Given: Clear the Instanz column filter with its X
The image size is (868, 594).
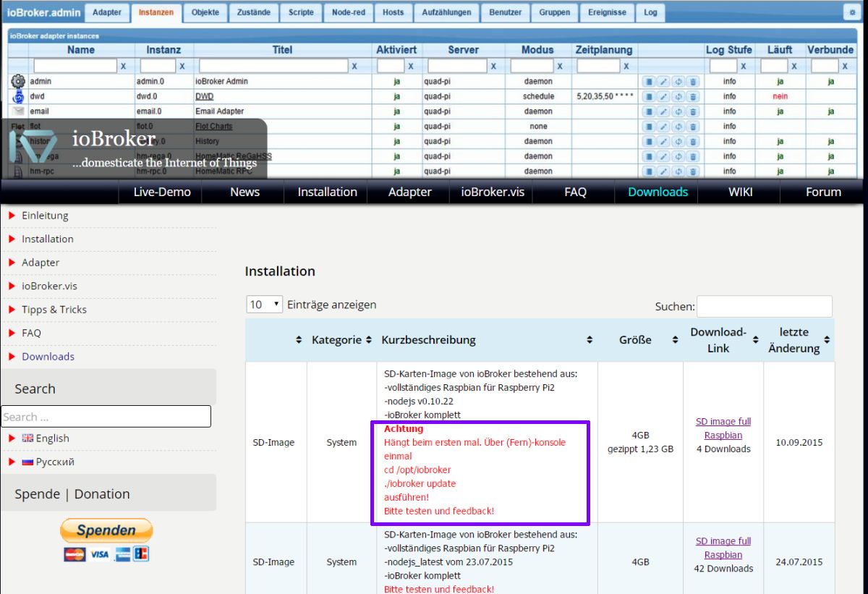Looking at the screenshot, I should point(182,66).
